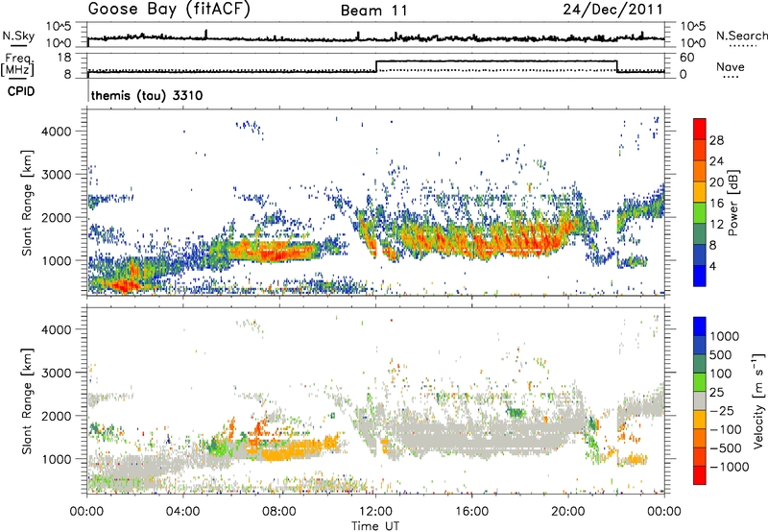Click the "Goose Bay (fitACF)" plot title
The width and height of the screenshot is (768, 532).
click(169, 10)
